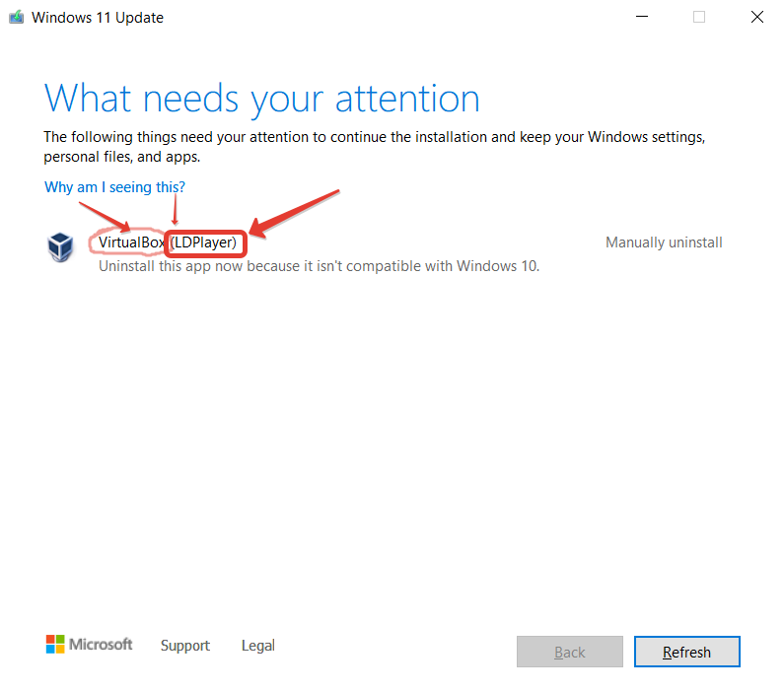Open the Legal link
784x692 pixels.
[x=258, y=646]
